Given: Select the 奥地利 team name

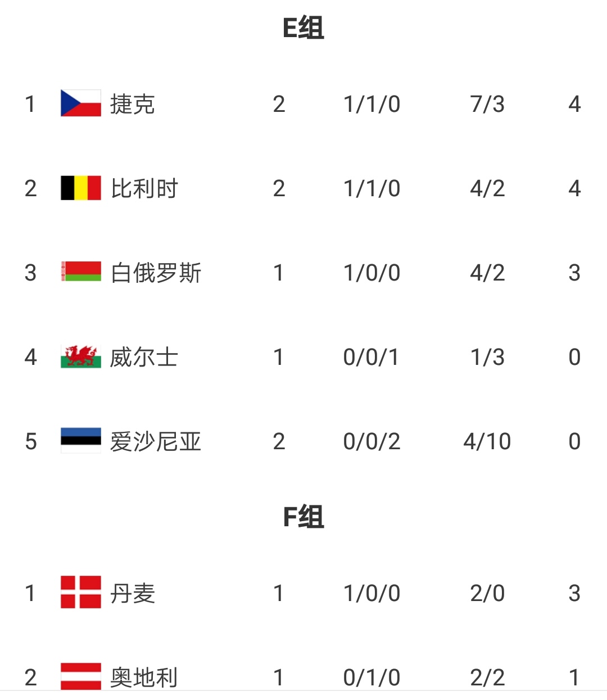Looking at the screenshot, I should pyautogui.click(x=144, y=678).
